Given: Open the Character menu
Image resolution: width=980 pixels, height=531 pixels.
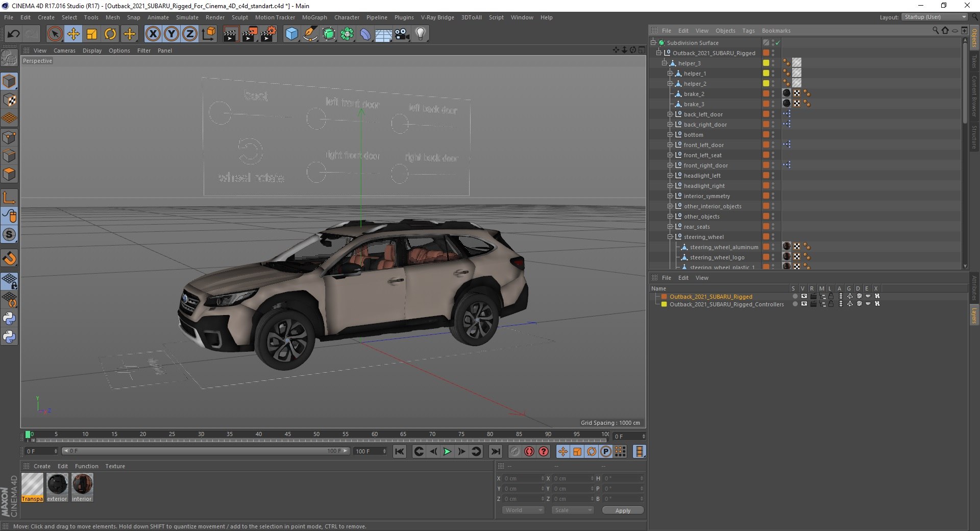Looking at the screenshot, I should point(347,17).
